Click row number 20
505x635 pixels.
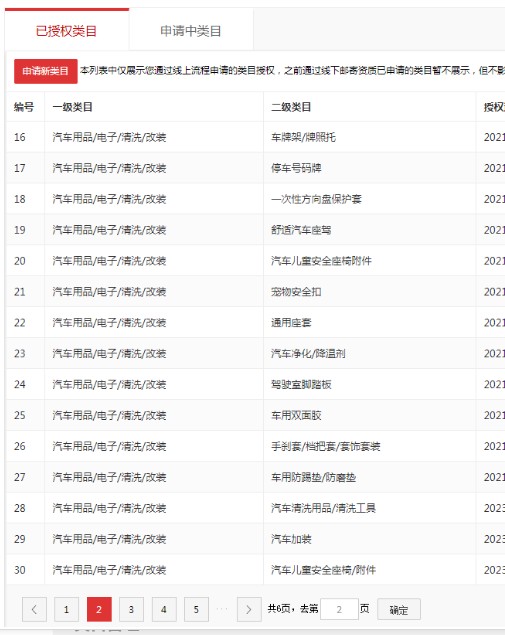tap(20, 261)
